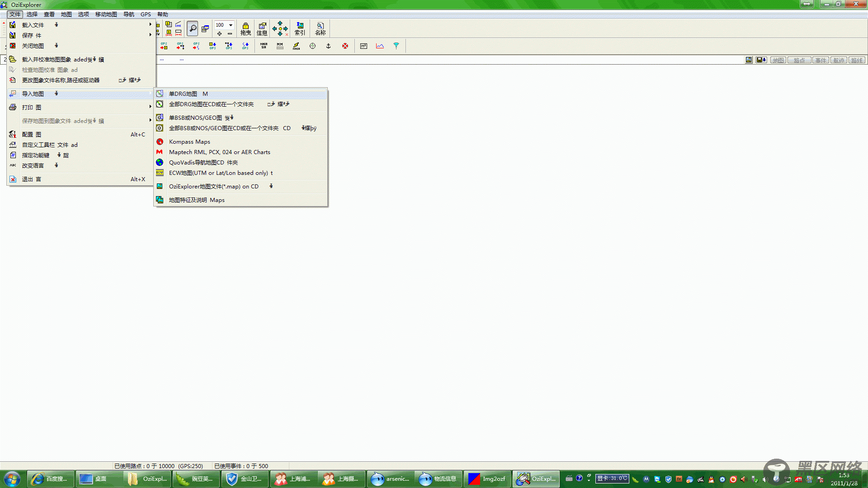868x488 pixels.
Task: Choose Maptech RML, PCX, 024 or AER Charts
Action: click(241, 152)
